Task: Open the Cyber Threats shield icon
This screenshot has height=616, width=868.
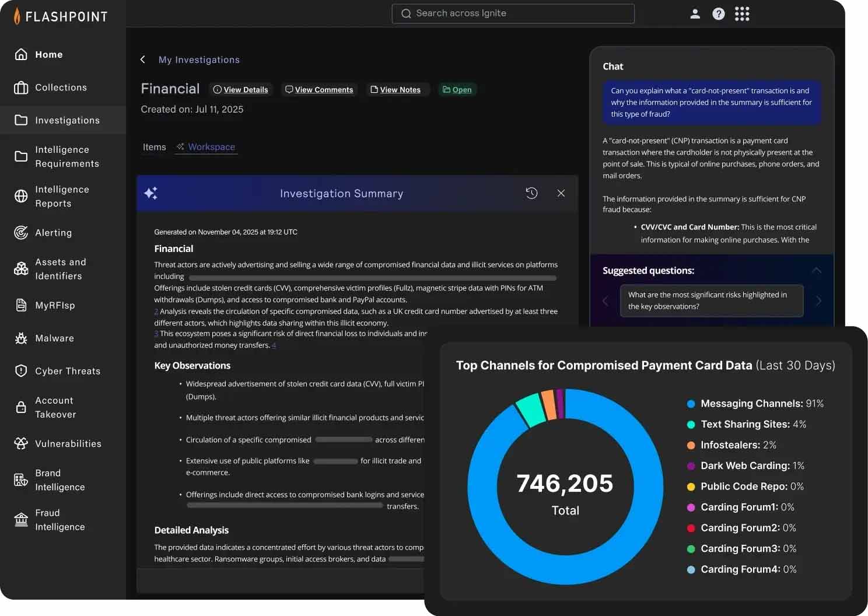Action: 21,371
